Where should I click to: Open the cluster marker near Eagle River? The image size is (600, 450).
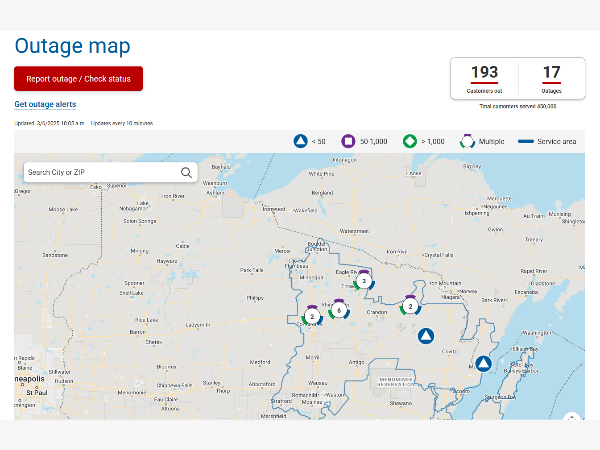pos(365,281)
